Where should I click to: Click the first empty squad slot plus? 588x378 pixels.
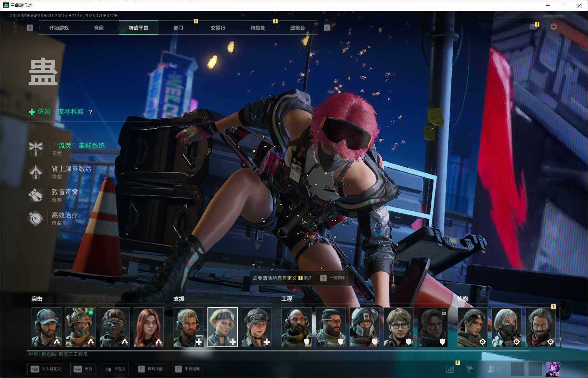coord(518,369)
